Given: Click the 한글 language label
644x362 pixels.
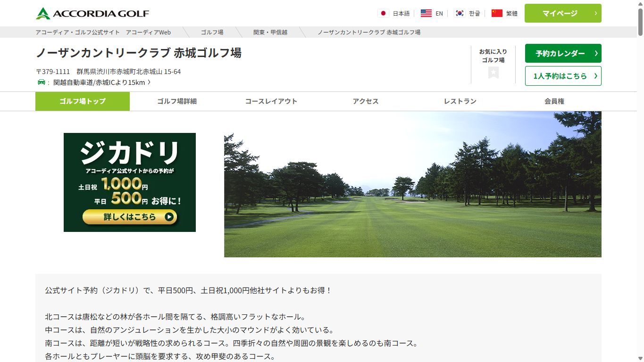Looking at the screenshot, I should pos(475,13).
